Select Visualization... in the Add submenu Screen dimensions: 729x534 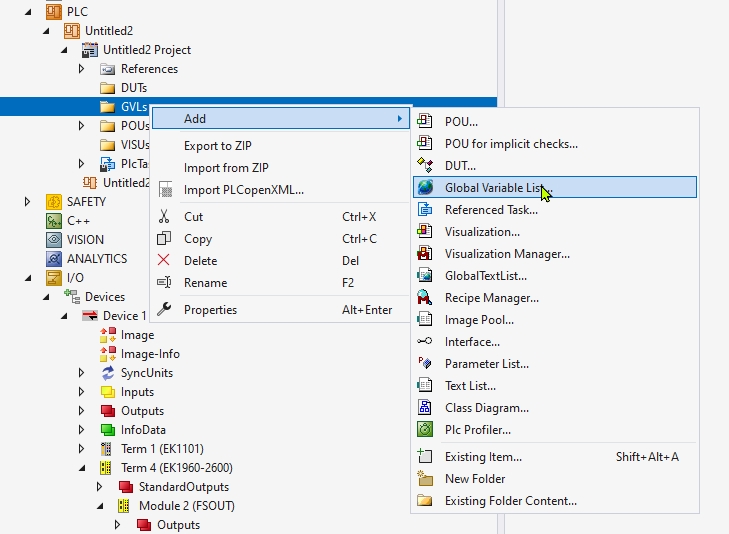555,231
